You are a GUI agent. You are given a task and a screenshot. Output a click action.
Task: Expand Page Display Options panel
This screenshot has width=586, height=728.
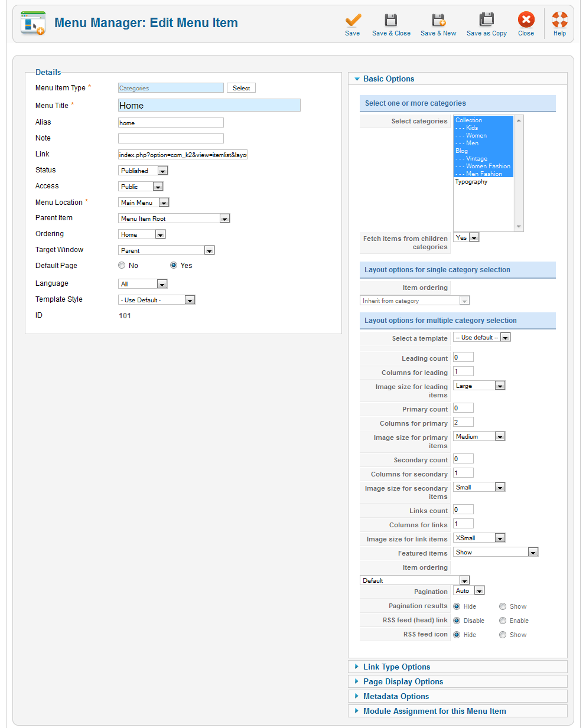458,681
